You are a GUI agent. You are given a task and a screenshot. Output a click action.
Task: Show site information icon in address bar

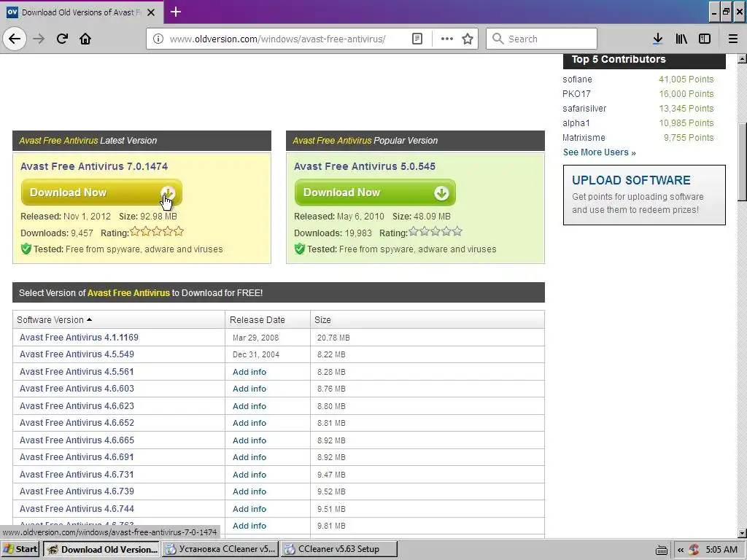point(158,39)
